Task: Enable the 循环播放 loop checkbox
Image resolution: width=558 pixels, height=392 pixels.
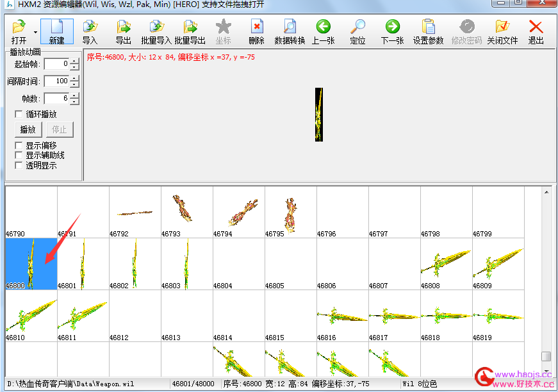Action: coord(19,114)
